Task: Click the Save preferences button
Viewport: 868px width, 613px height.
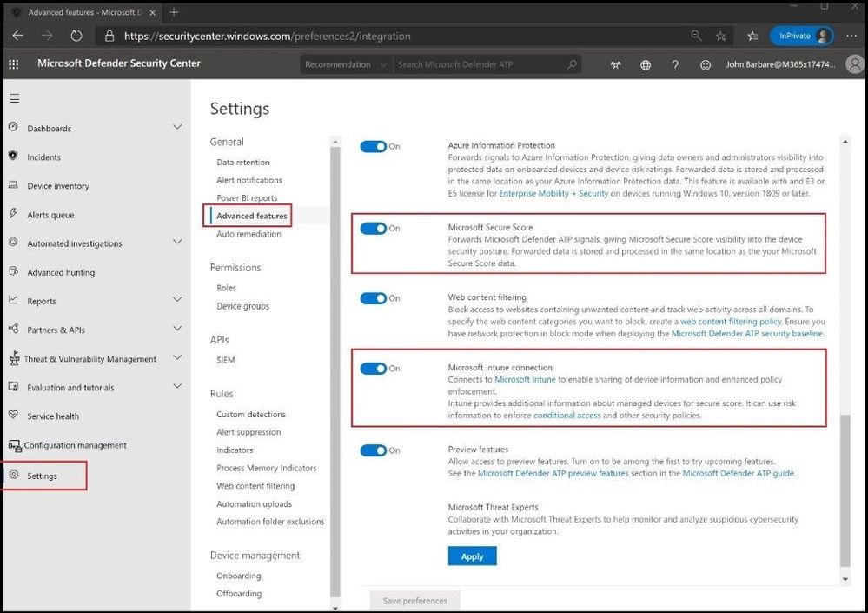Action: tap(414, 601)
